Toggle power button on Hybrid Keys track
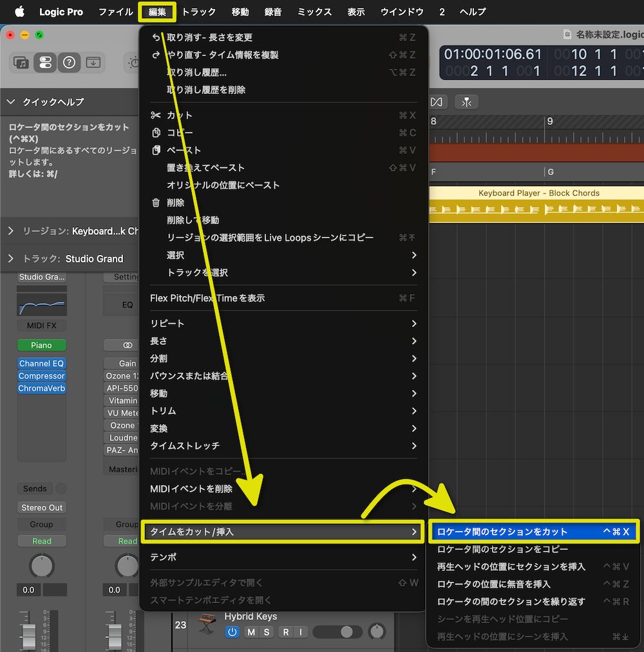The width and height of the screenshot is (644, 652). click(232, 632)
